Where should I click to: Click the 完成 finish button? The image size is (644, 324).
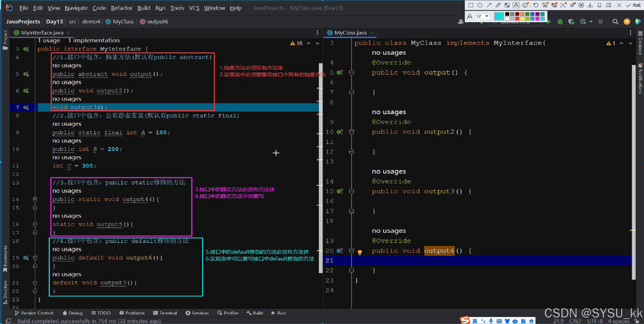tap(634, 5)
